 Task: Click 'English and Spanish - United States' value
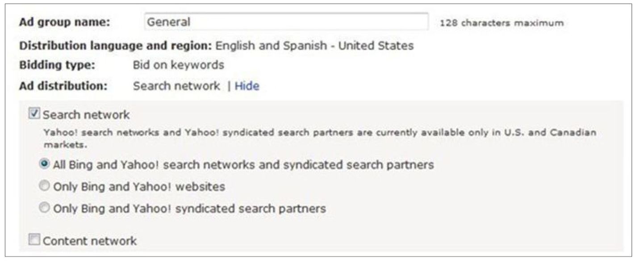pyautogui.click(x=314, y=46)
